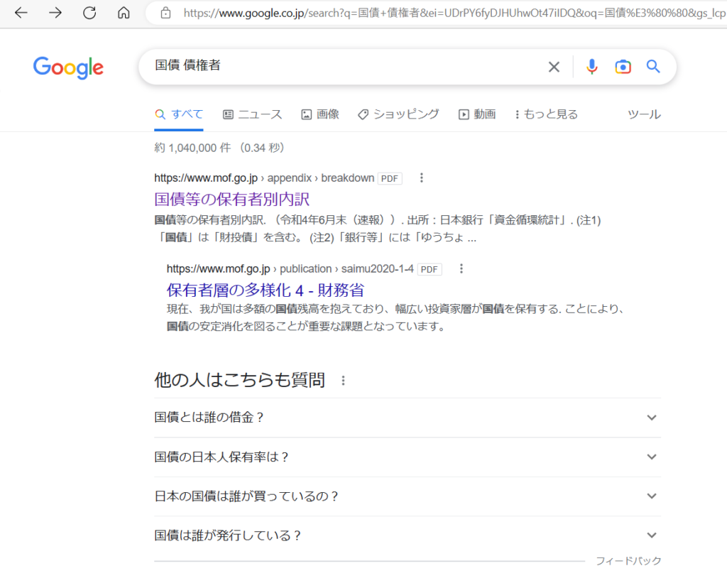The image size is (727, 588).
Task: Click the blue magnifier search button
Action: pyautogui.click(x=653, y=67)
